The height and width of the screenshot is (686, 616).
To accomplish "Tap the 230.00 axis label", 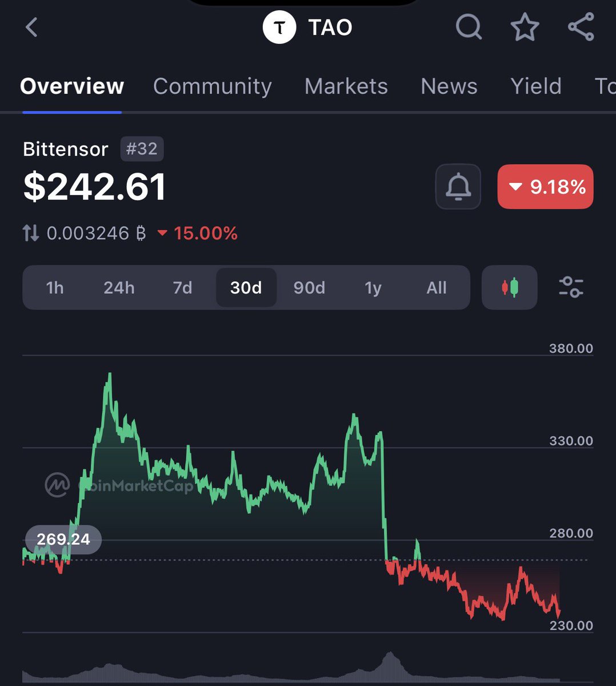I will [571, 625].
